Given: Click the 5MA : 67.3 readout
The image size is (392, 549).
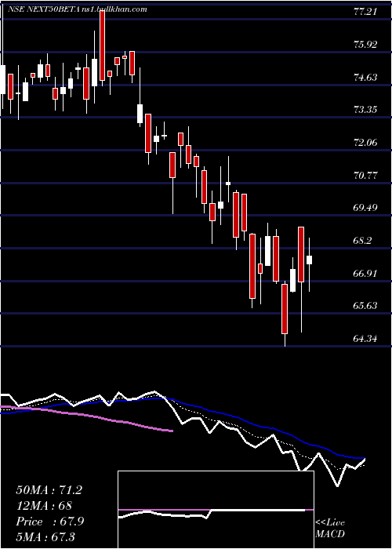Looking at the screenshot, I should click(x=45, y=536).
